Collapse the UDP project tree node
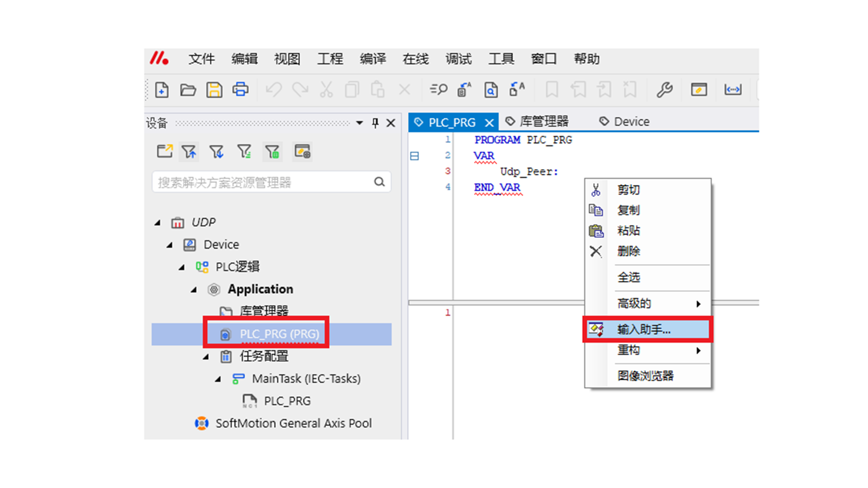Viewport: 868px width, 488px height. click(x=157, y=222)
